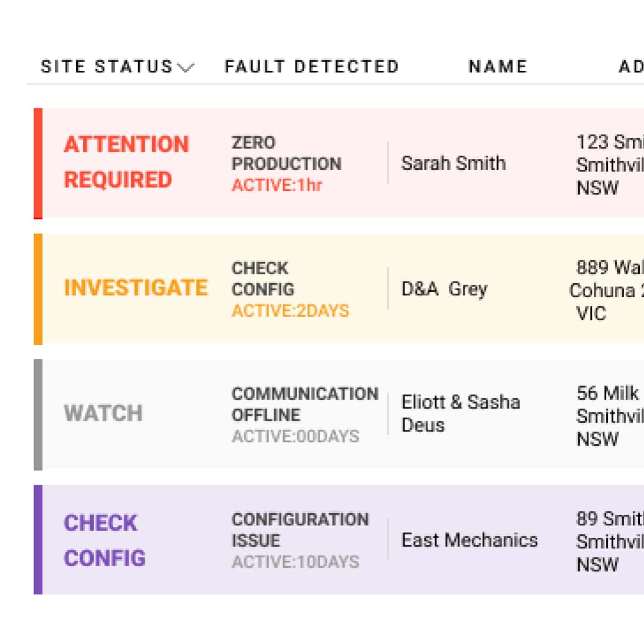Select the NAME column header
This screenshot has width=644, height=644.
point(498,67)
